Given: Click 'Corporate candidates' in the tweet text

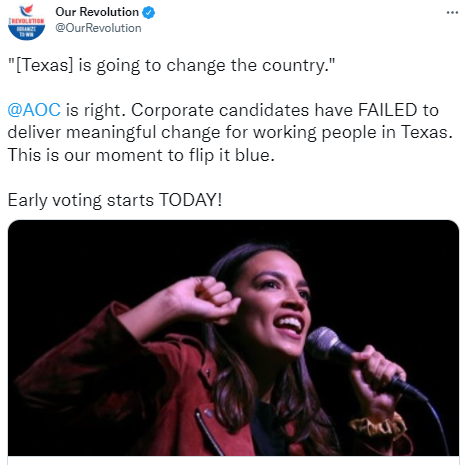Looking at the screenshot, I should pyautogui.click(x=220, y=110).
